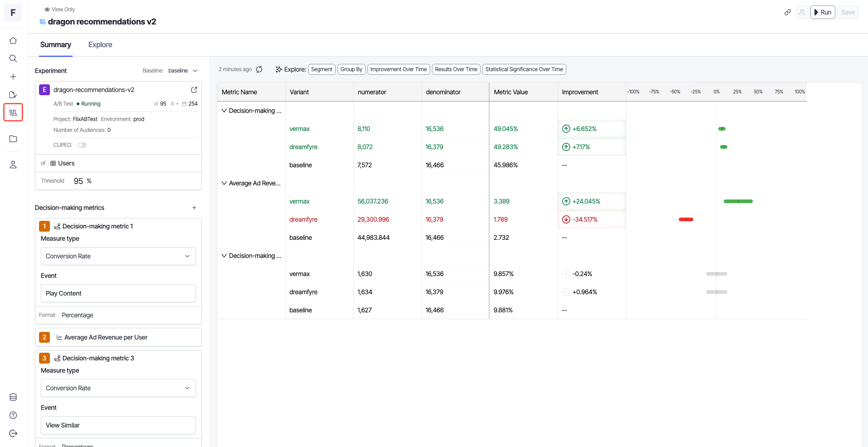Click the up-arrow icon beside +6.652%
868x447 pixels.
tap(566, 129)
